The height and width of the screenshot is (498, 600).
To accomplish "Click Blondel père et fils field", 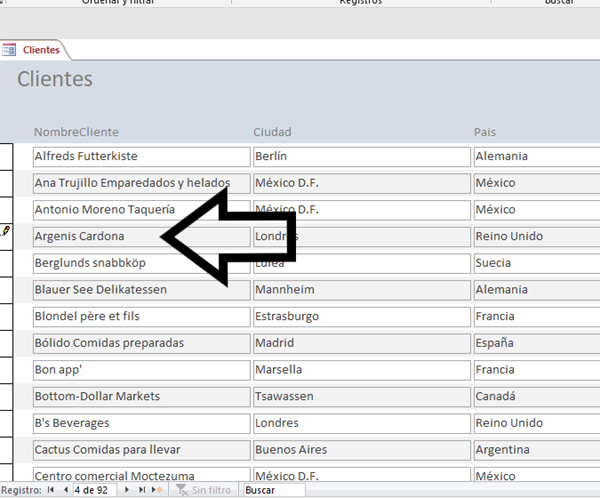I will [142, 317].
